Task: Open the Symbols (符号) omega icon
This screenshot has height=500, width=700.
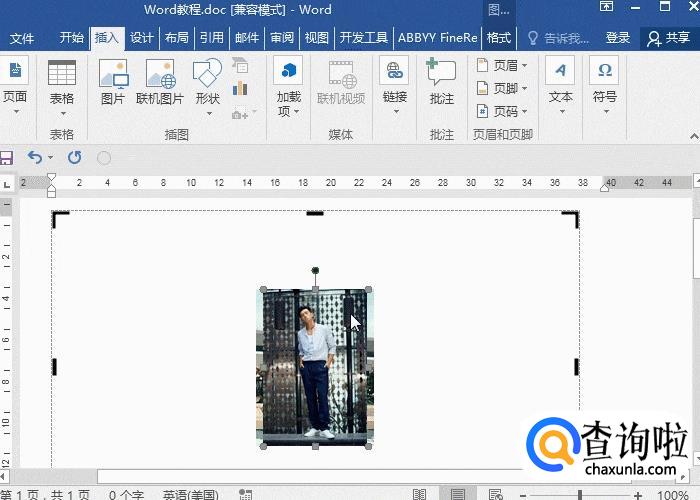Action: coord(604,70)
